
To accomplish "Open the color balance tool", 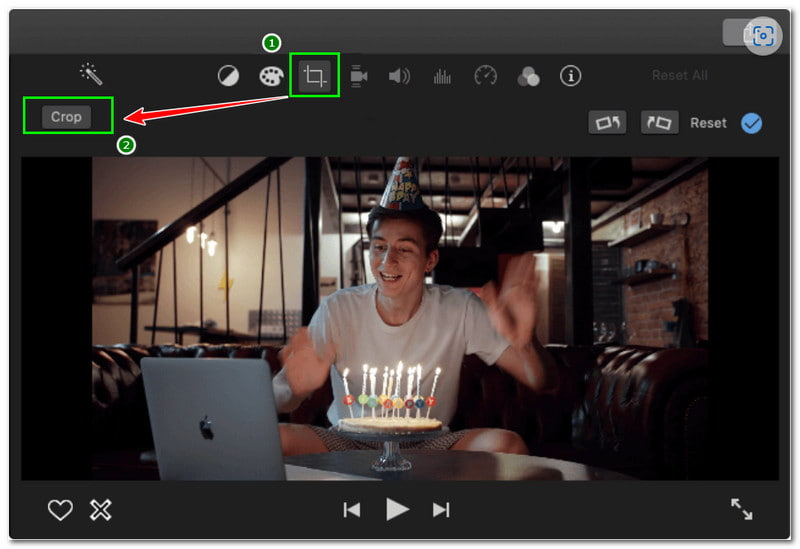I will [x=228, y=77].
